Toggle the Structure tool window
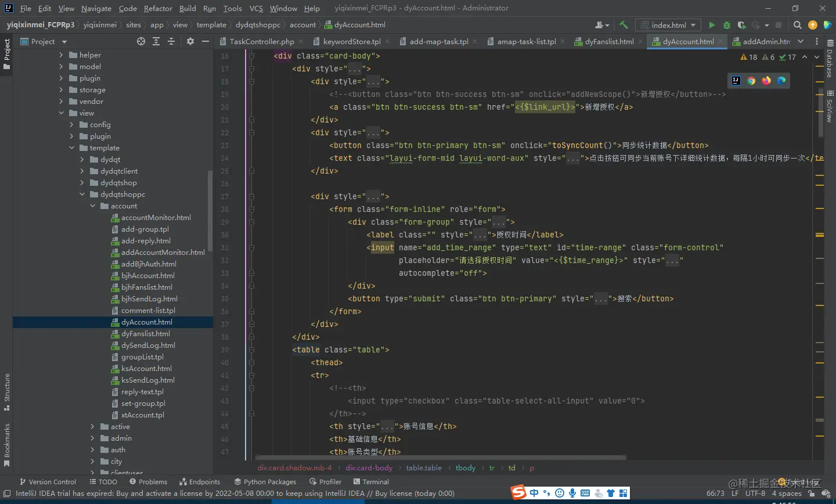The height and width of the screenshot is (504, 836). [x=7, y=391]
